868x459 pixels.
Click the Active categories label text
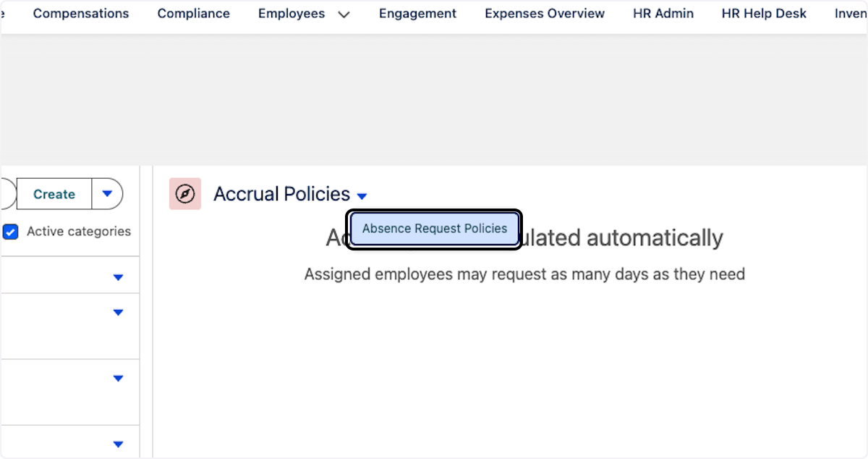click(x=78, y=232)
